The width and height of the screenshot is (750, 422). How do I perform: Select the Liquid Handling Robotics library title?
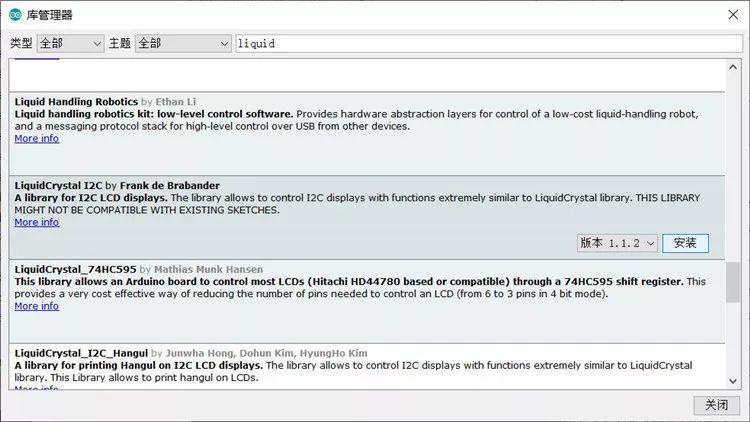click(x=76, y=102)
